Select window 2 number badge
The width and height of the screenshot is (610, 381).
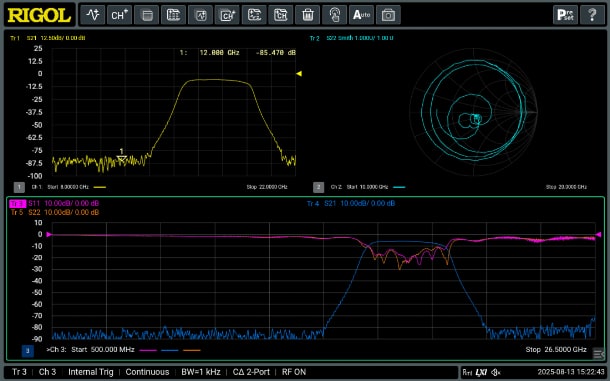318,187
